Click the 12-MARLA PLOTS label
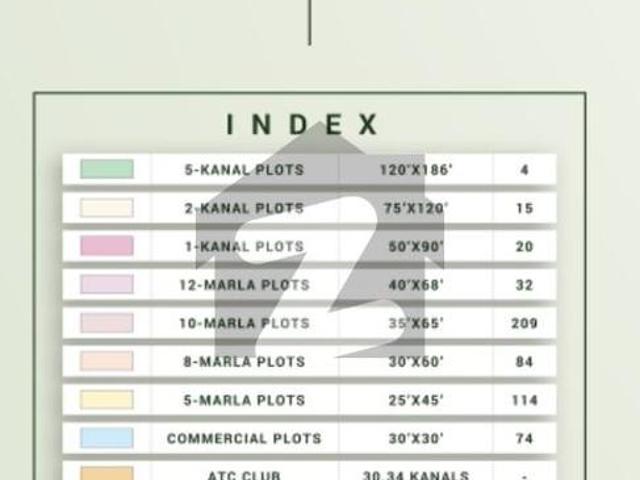640x480 pixels. coord(244,285)
